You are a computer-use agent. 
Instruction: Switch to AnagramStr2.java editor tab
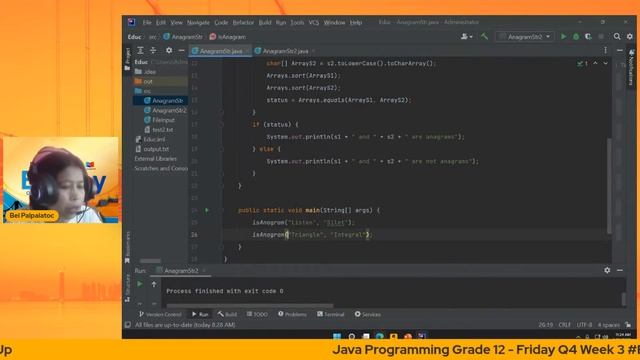pyautogui.click(x=285, y=51)
